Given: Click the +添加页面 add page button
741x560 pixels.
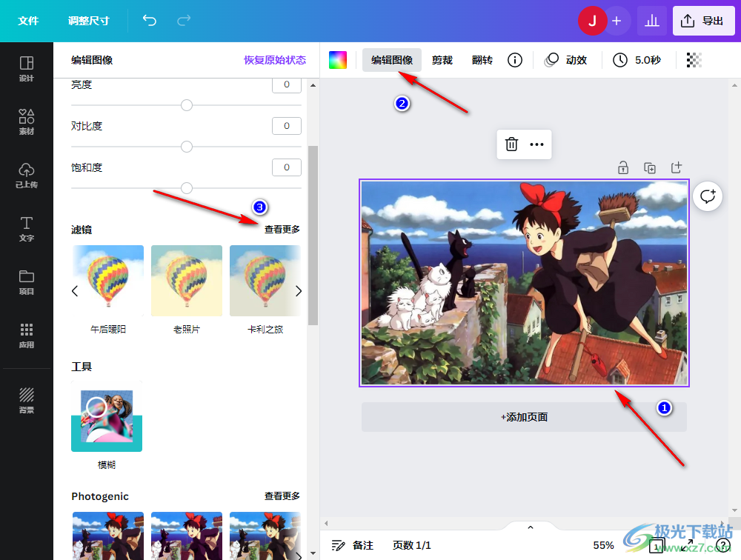Looking at the screenshot, I should click(x=524, y=417).
